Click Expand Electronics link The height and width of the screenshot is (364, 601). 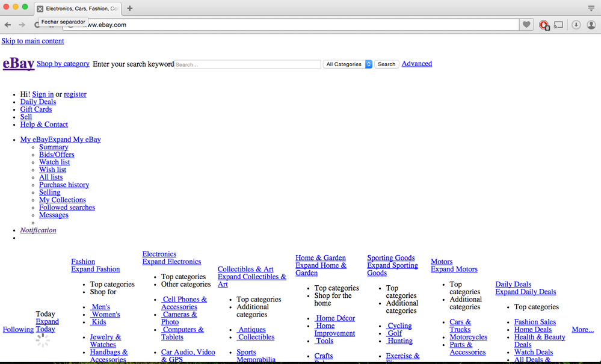(x=171, y=262)
